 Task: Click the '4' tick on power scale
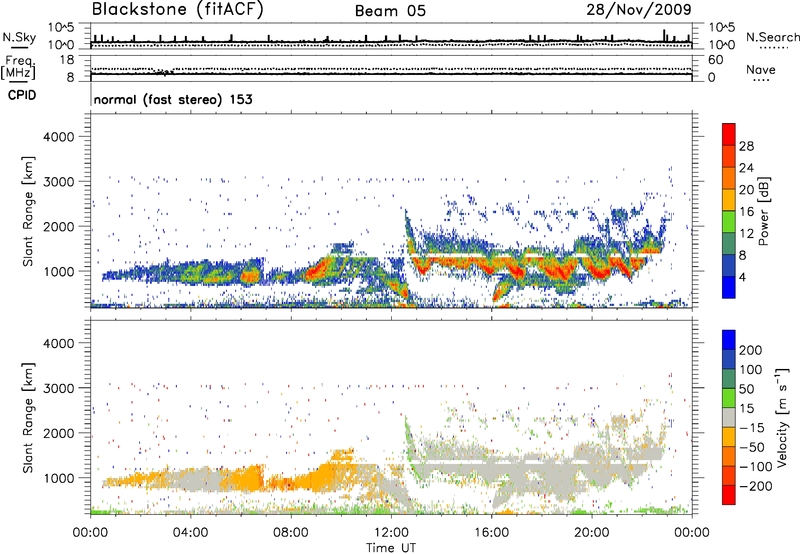pyautogui.click(x=742, y=277)
